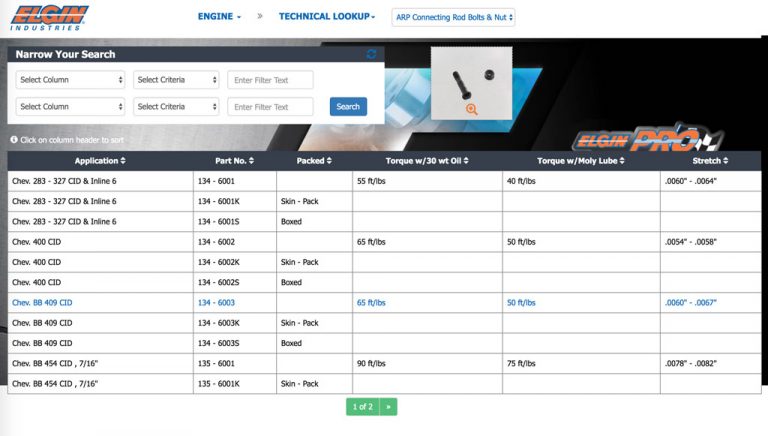Image resolution: width=768 pixels, height=436 pixels.
Task: Select part number 134 - 6002
Action: pos(216,242)
